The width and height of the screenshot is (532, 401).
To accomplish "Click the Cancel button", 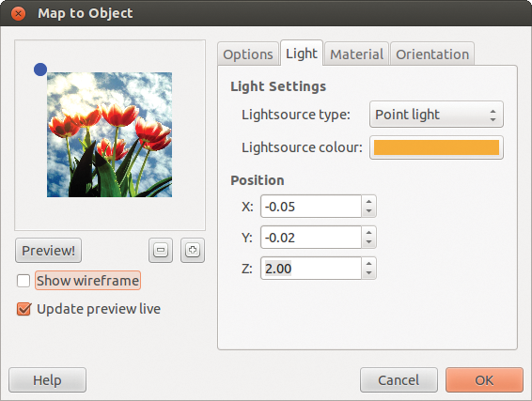I will [x=399, y=380].
